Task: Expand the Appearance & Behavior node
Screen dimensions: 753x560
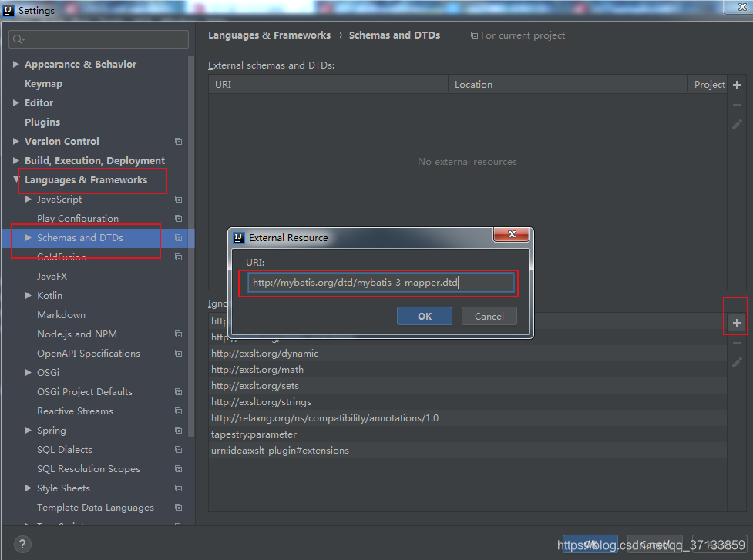Action: [x=15, y=64]
